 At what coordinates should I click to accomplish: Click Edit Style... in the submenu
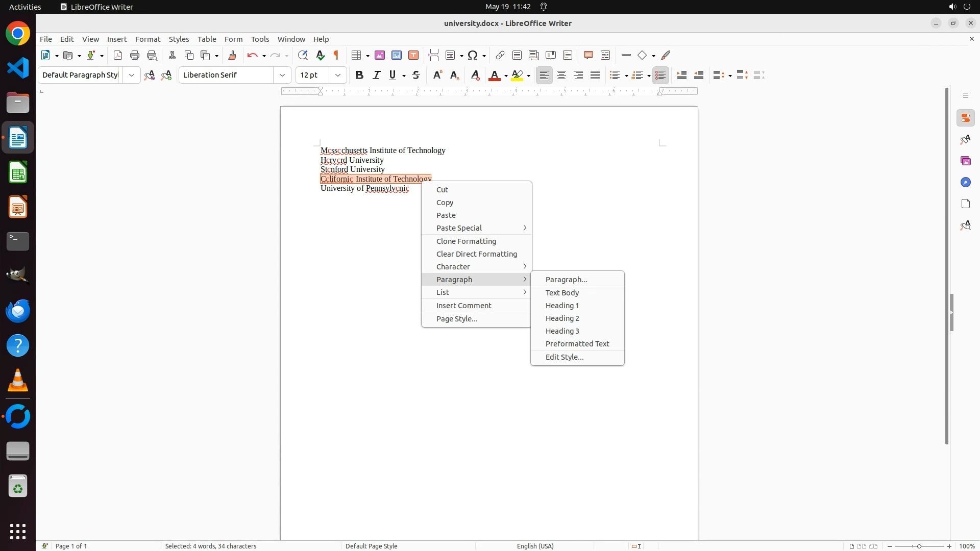tap(564, 357)
